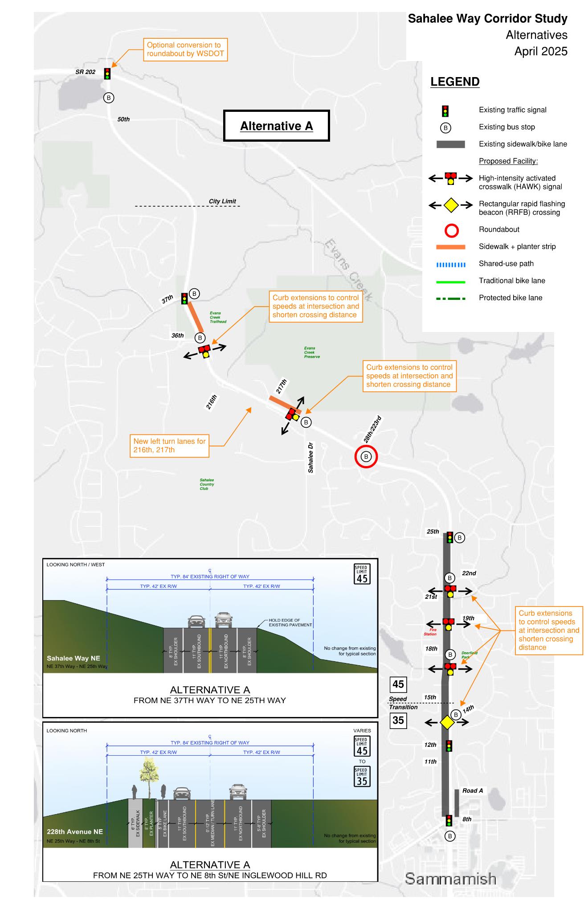The image size is (588, 909).
Task: Click the '50th' street label
Action: (123, 119)
